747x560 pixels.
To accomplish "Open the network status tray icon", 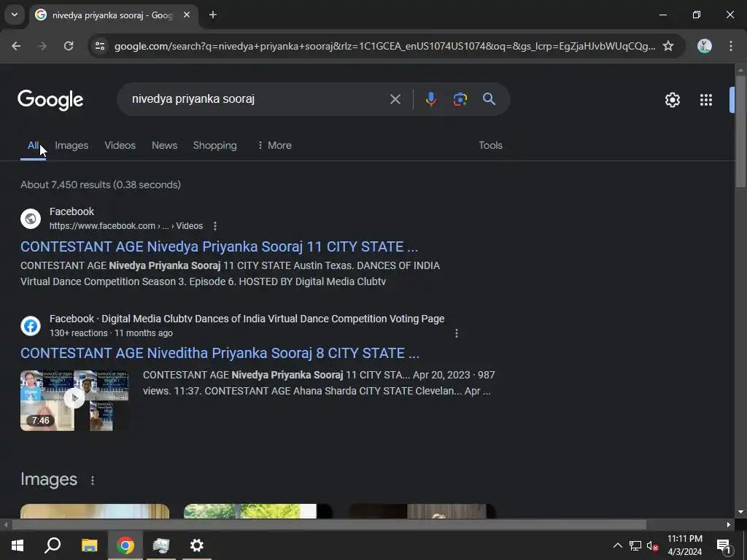I will [635, 546].
